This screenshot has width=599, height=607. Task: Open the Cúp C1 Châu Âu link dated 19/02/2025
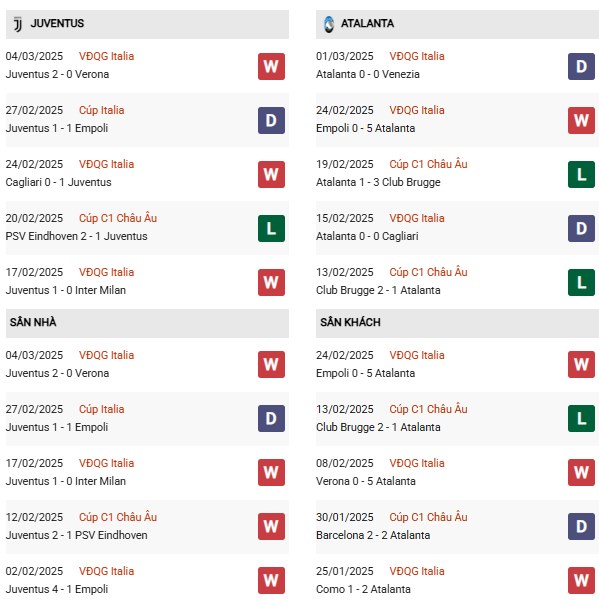coord(428,164)
